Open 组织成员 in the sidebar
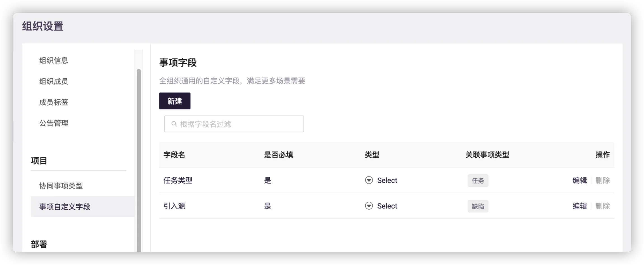 pos(54,81)
